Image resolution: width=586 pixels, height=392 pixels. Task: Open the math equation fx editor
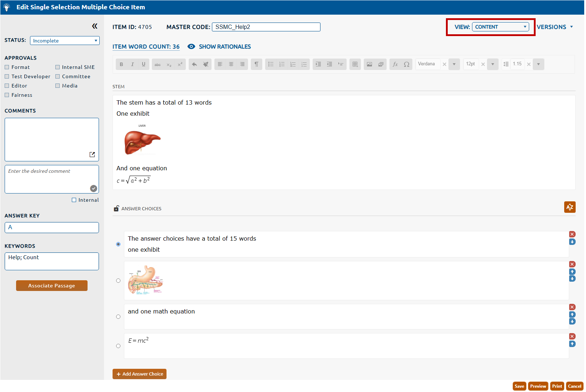click(x=395, y=64)
